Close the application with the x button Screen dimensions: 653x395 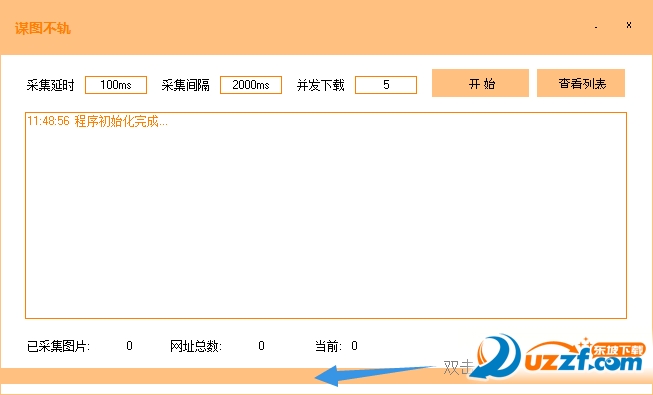tap(629, 25)
